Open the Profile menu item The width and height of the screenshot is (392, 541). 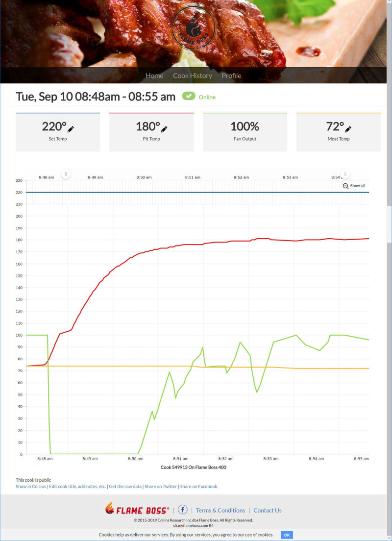click(231, 75)
